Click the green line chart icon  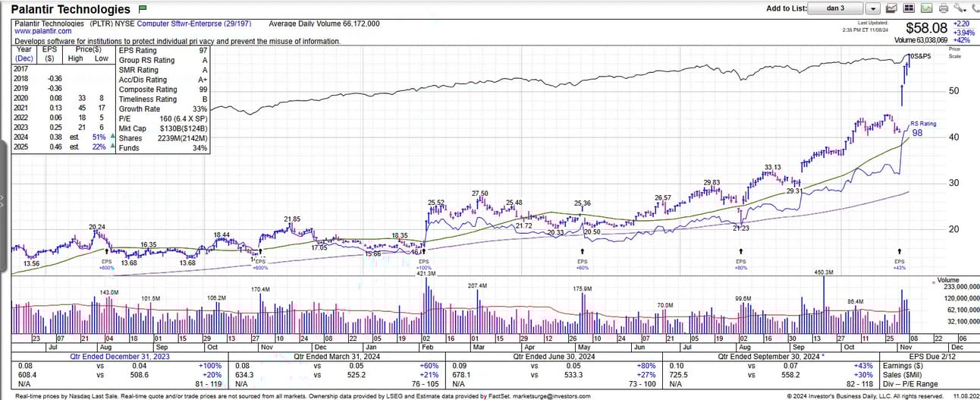(x=926, y=8)
